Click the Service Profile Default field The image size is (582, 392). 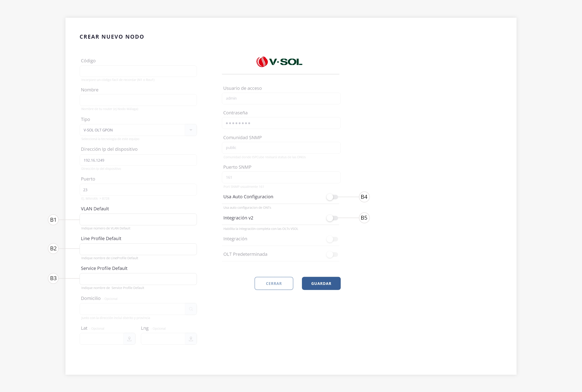pyautogui.click(x=138, y=279)
